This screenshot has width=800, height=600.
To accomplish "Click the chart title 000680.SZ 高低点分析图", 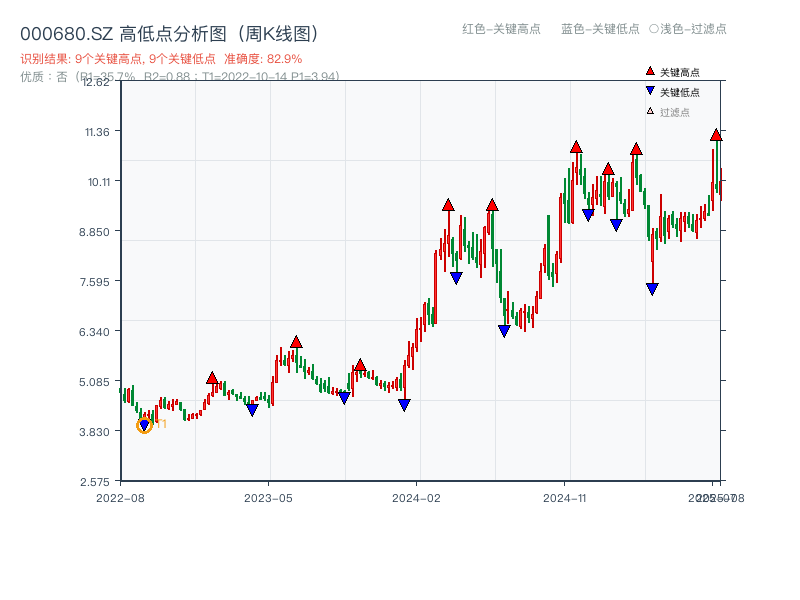I will 171,34.
